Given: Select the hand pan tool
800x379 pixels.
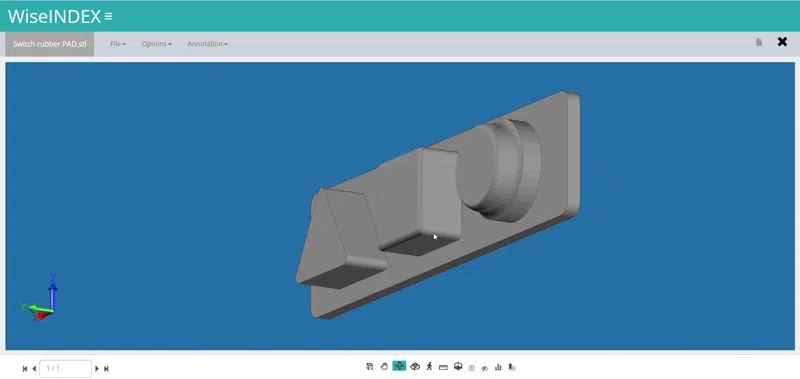Looking at the screenshot, I should (384, 366).
